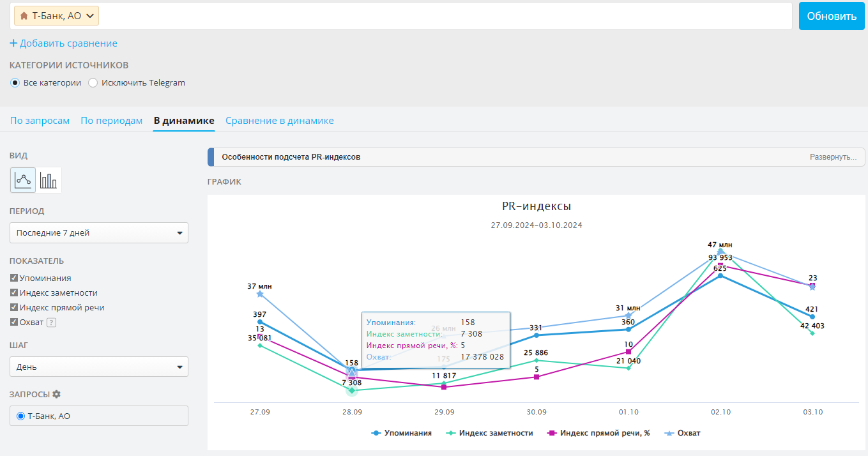Click Индекс заметности point 25 886
This screenshot has height=456, width=868.
coord(537,360)
